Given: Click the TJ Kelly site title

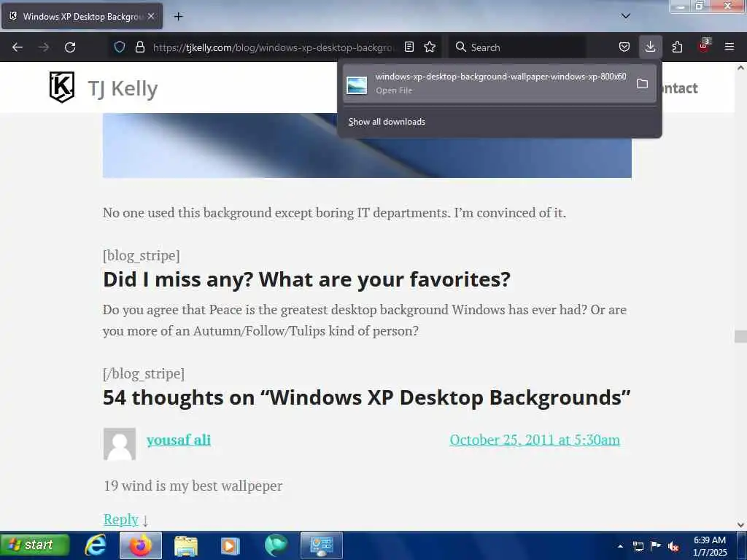Looking at the screenshot, I should coord(123,88).
